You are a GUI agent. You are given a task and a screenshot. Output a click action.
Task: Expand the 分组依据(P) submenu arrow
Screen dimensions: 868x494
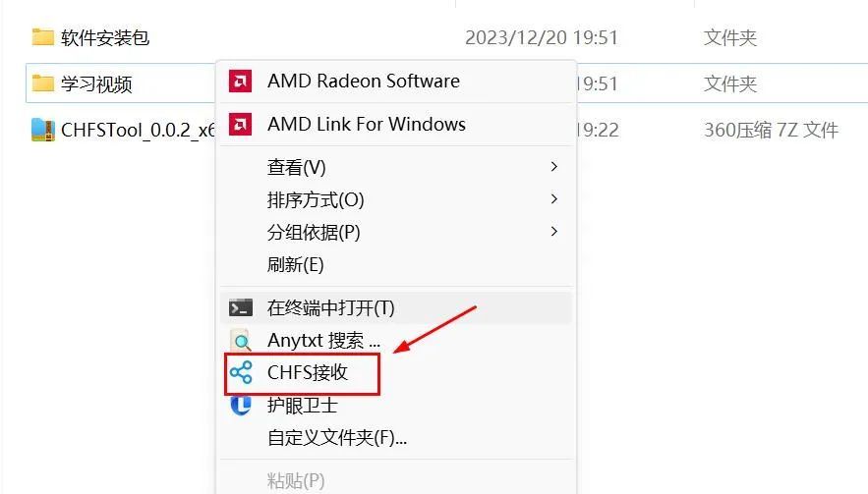[x=553, y=231]
